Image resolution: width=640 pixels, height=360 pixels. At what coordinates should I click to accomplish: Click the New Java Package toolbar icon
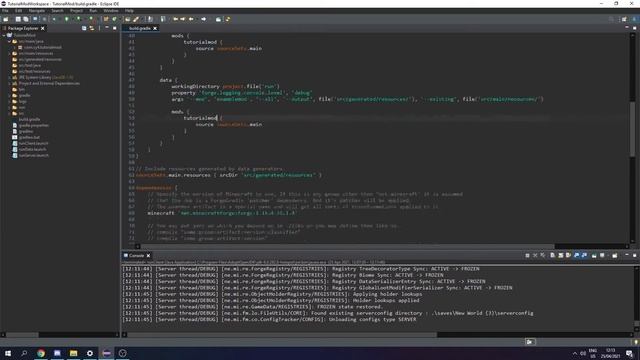click(x=106, y=19)
